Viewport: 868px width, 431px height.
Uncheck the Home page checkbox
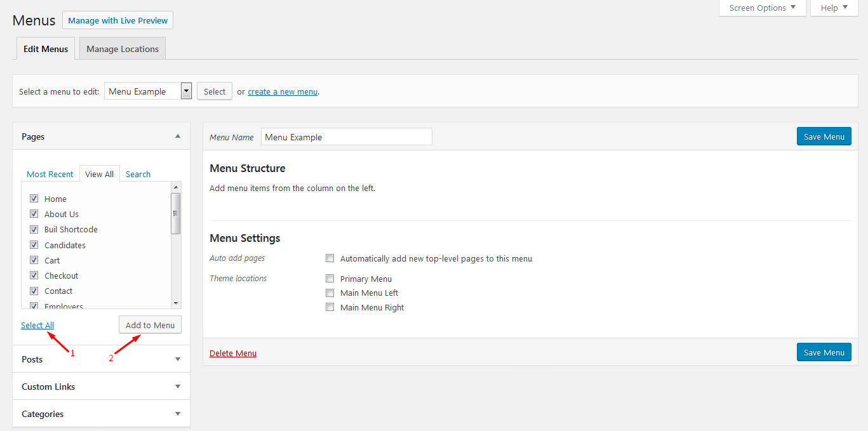[34, 199]
